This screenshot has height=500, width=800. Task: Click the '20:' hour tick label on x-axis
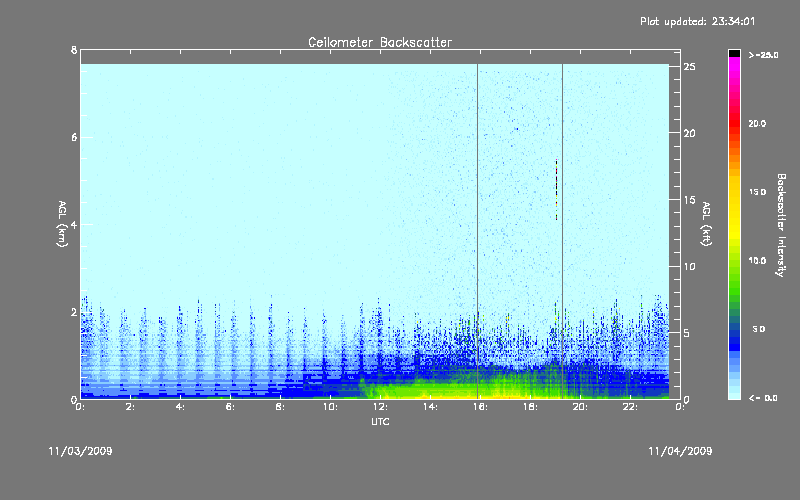pos(580,407)
